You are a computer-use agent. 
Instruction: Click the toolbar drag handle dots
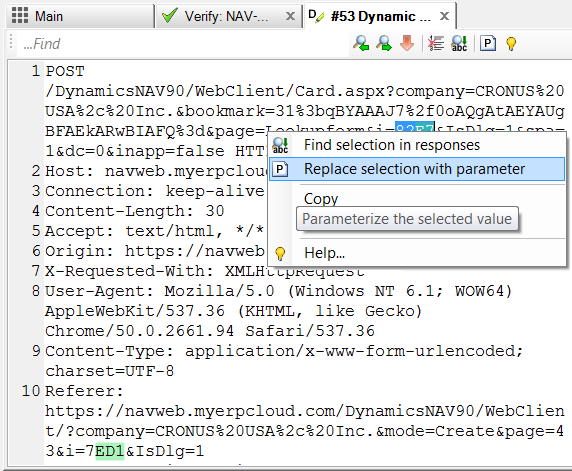coord(11,41)
